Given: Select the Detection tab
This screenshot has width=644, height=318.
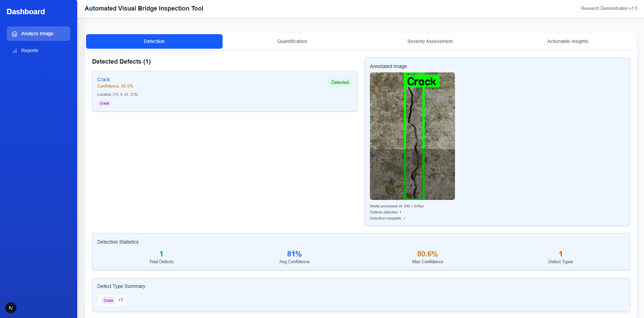Looking at the screenshot, I should pos(154,41).
